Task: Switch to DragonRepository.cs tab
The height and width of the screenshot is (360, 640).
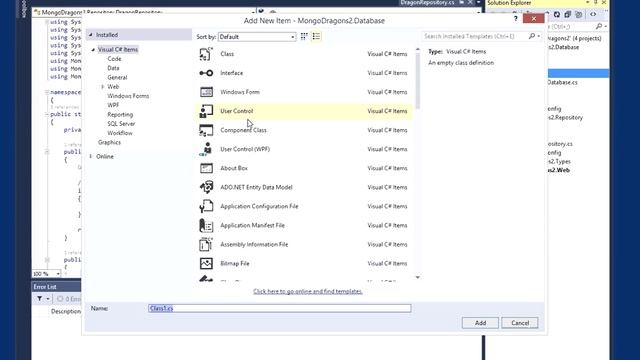Action: click(x=427, y=3)
